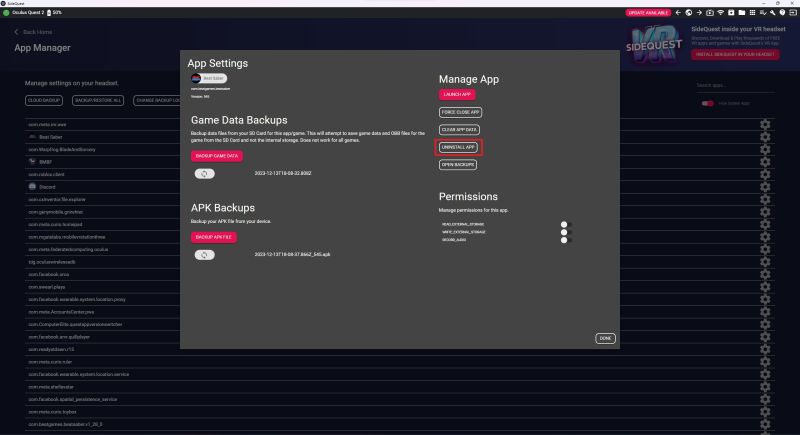Open the globe browser icon in toolbar
Viewport: 800px width, 435px height.
coord(689,13)
